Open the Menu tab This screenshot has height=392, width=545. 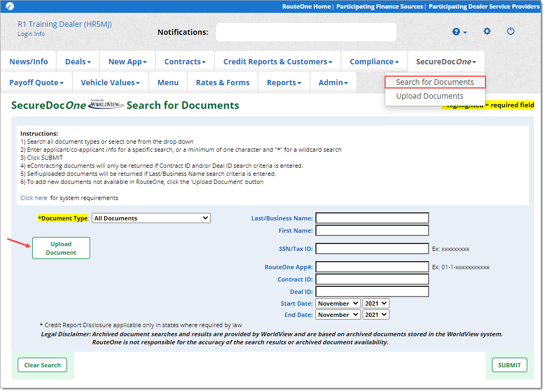168,83
